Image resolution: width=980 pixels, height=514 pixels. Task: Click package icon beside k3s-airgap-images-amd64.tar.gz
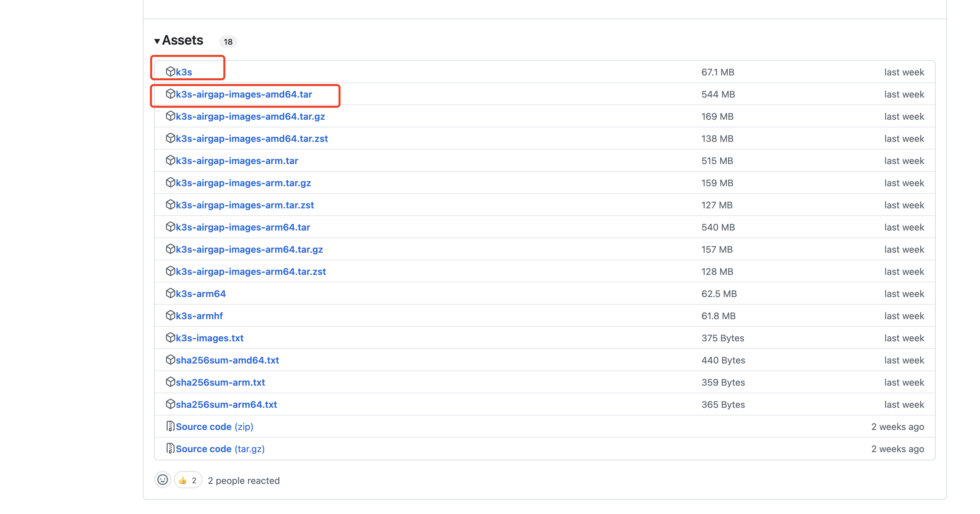coord(170,116)
